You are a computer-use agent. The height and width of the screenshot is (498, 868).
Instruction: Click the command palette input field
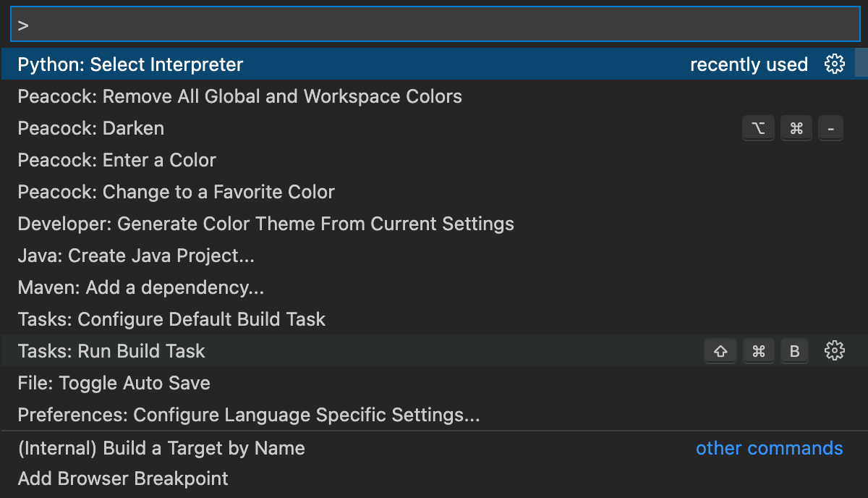pyautogui.click(x=435, y=25)
